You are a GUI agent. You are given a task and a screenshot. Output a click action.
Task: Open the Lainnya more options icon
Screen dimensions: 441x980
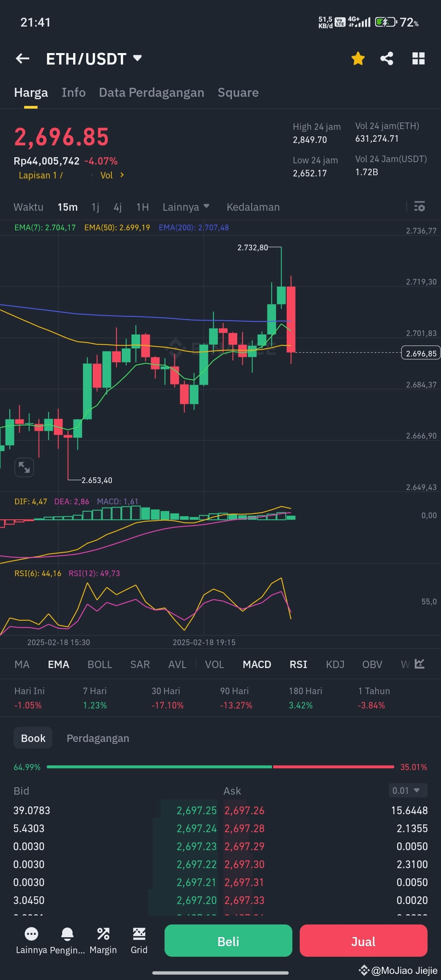point(31,941)
